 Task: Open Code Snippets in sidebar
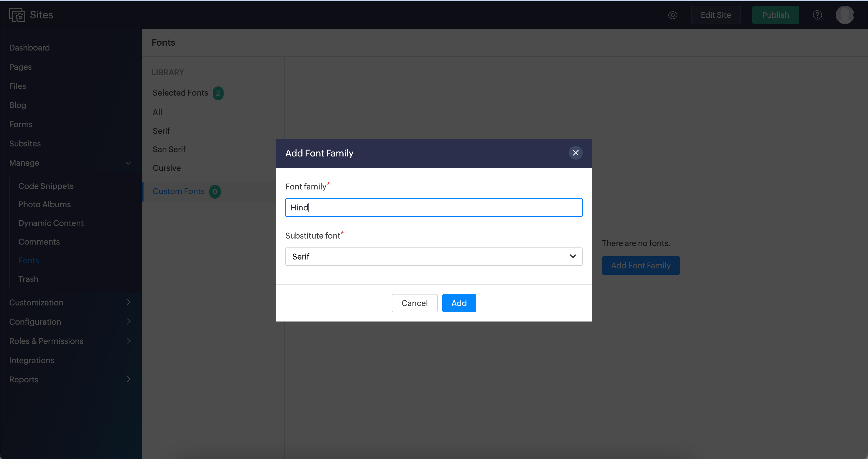(x=46, y=186)
